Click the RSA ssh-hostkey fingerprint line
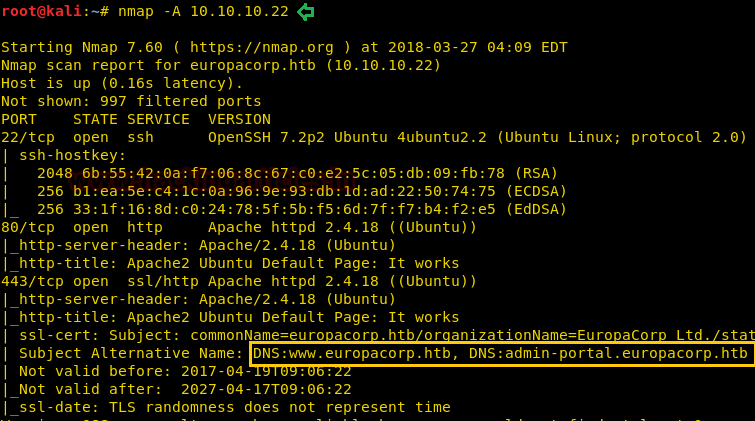 tap(292, 173)
